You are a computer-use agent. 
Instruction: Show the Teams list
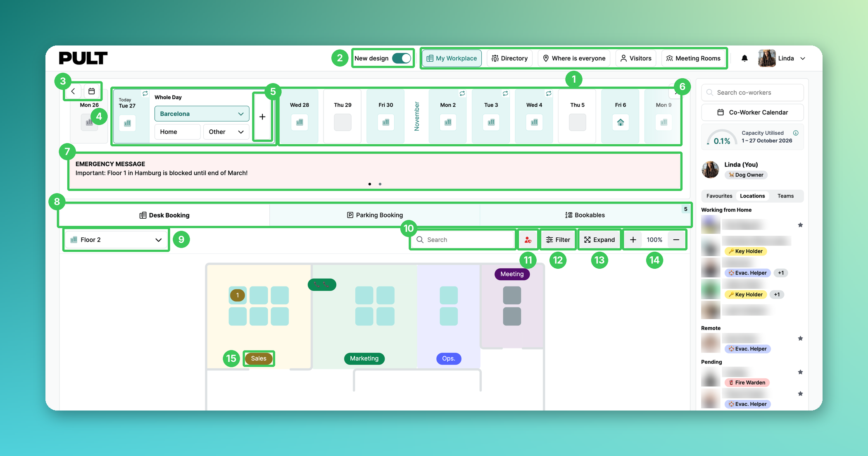785,196
